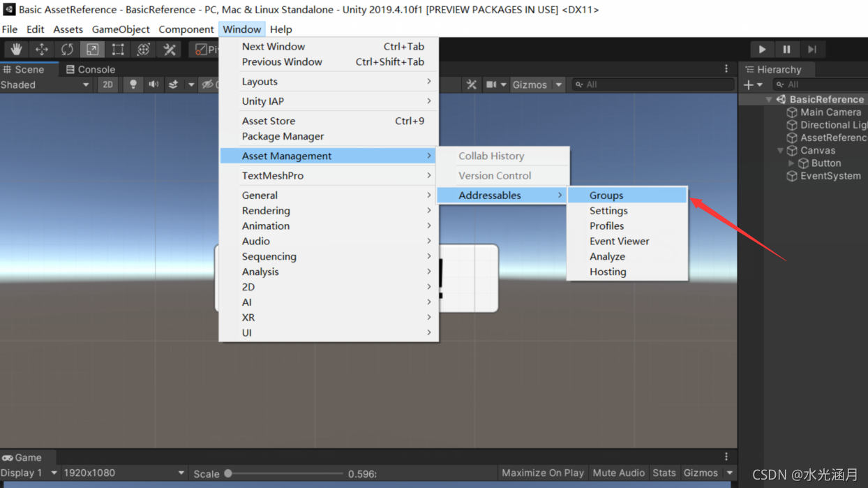Toggle 2D view in the Scene toolbar
This screenshot has width=868, height=488.
pos(107,84)
